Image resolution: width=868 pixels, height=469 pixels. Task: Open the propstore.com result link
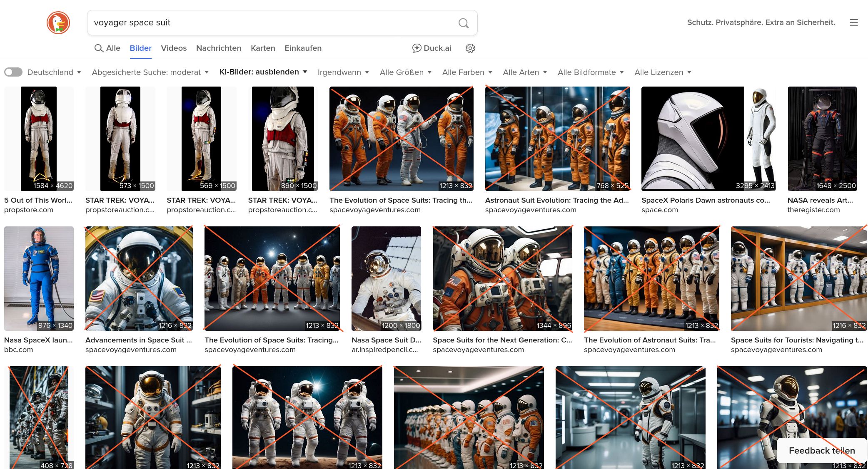coord(28,210)
